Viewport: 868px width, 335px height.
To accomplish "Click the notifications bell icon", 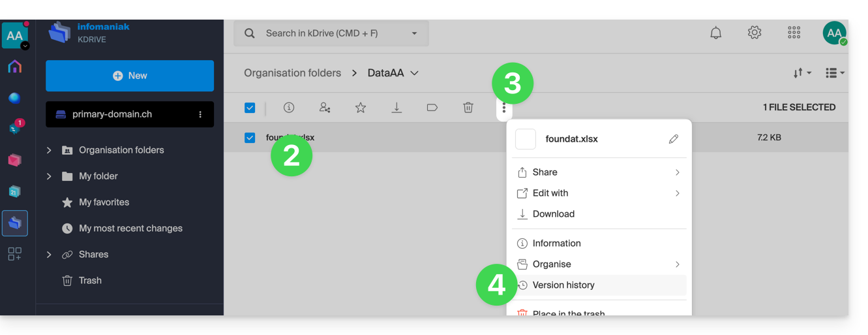I will click(715, 33).
